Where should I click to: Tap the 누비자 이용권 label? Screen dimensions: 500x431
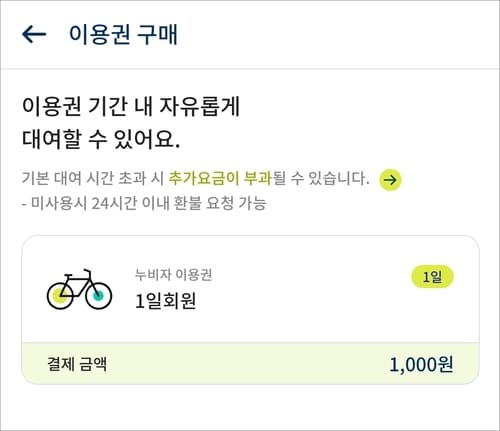pos(173,275)
